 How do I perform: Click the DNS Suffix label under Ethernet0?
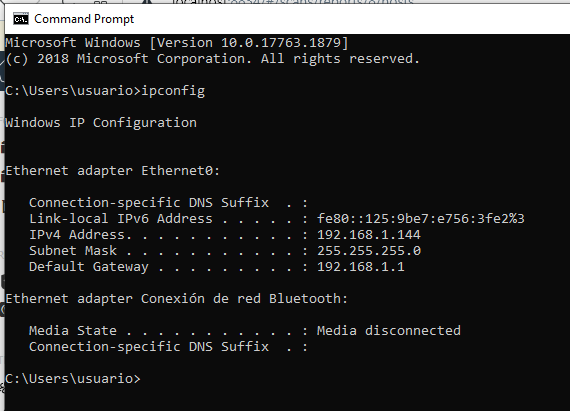tap(149, 203)
